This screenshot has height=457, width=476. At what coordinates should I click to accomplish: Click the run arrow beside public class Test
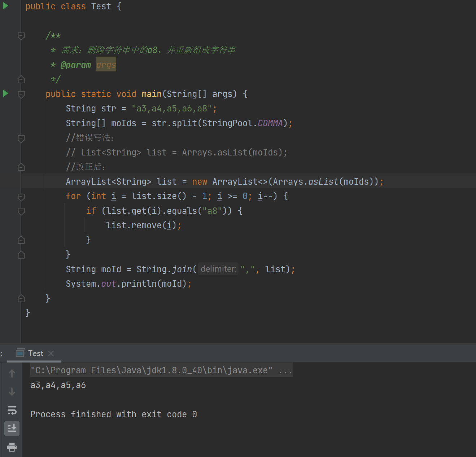pyautogui.click(x=5, y=6)
